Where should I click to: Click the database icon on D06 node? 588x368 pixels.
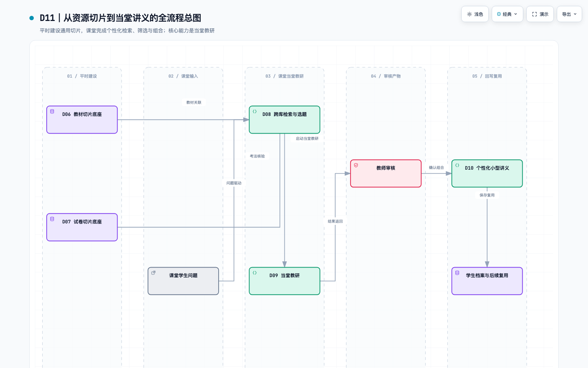[52, 112]
